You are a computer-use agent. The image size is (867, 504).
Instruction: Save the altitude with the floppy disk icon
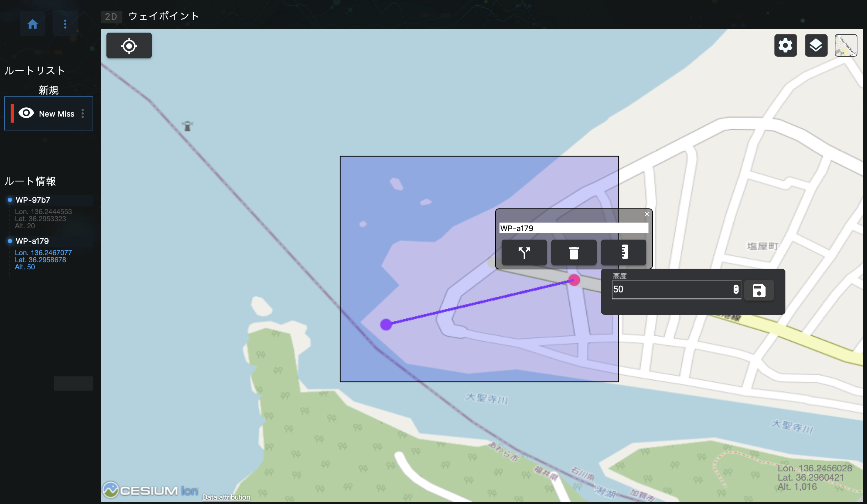point(759,290)
